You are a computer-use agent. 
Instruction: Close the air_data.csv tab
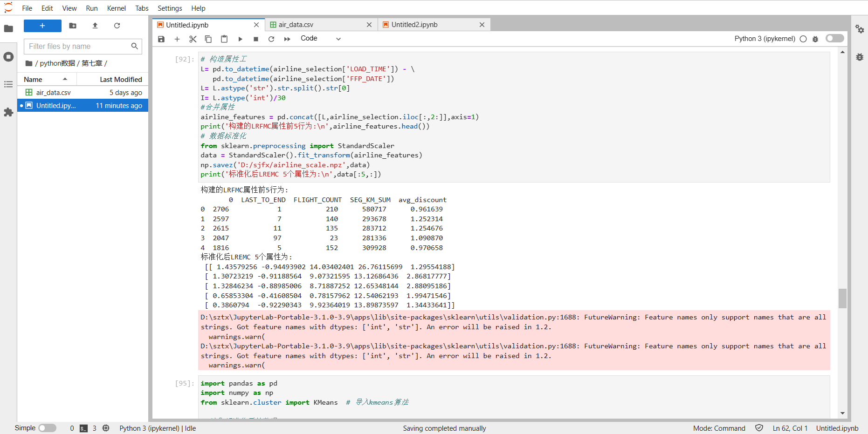pos(369,25)
